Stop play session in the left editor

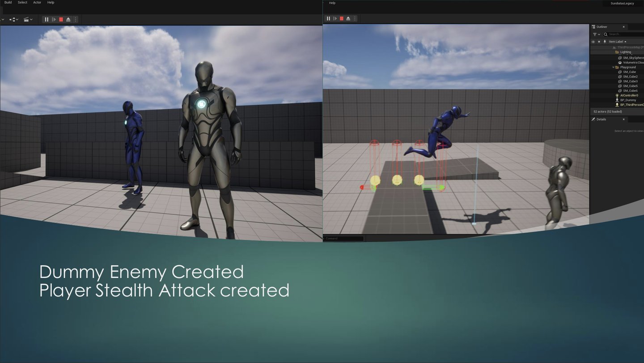point(61,19)
